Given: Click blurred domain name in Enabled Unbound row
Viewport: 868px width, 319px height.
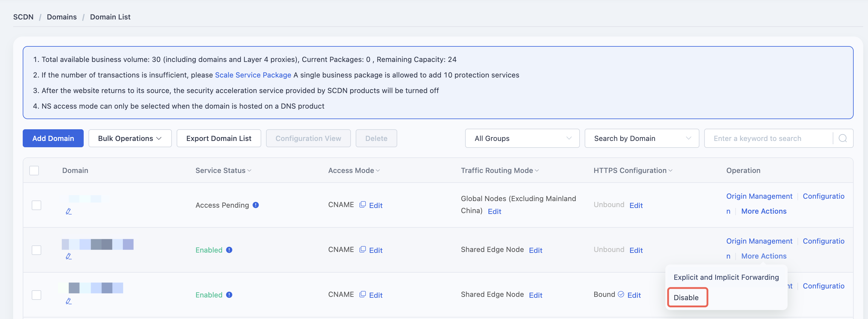Looking at the screenshot, I should 97,244.
